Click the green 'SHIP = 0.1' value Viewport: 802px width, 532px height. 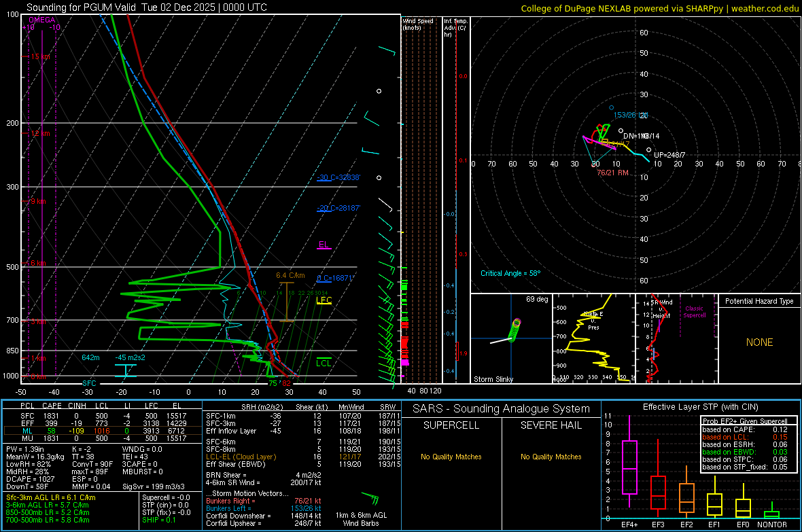click(x=158, y=520)
